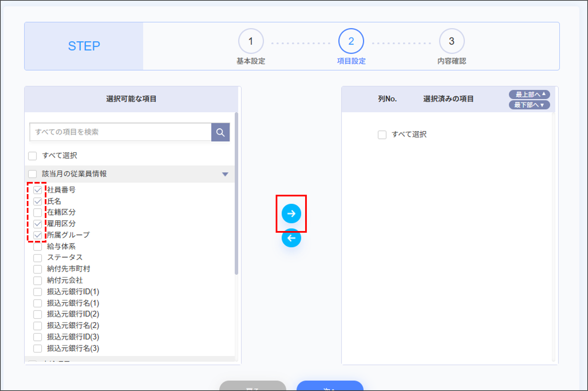Viewport: 588px width, 391px height.
Task: Click the left arrow to remove items
Action: click(291, 238)
